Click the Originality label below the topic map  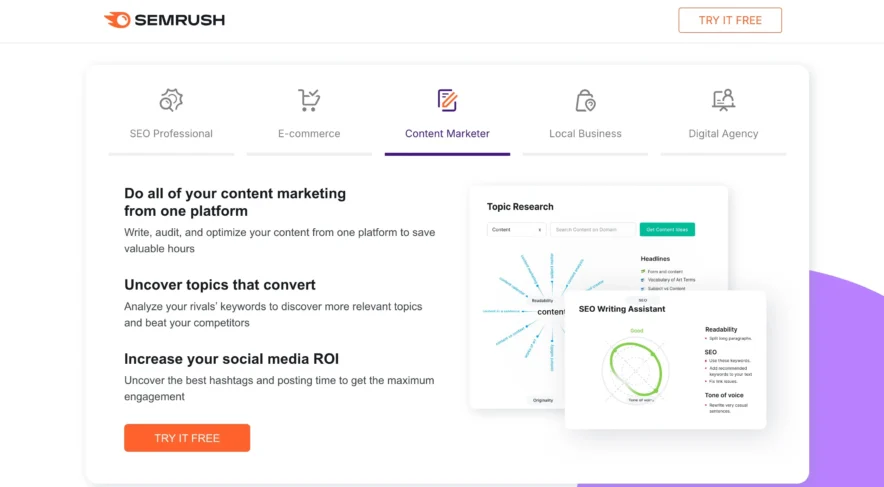pyautogui.click(x=543, y=400)
